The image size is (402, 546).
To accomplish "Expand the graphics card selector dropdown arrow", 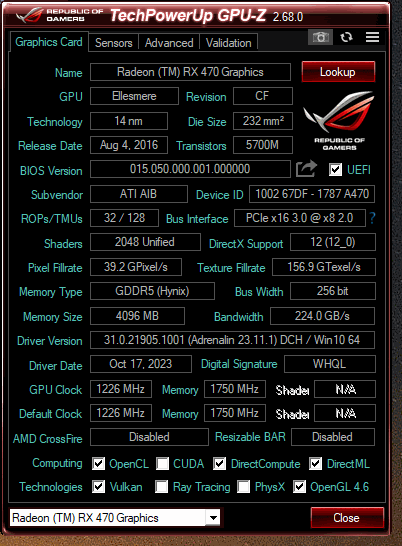I will 212,518.
